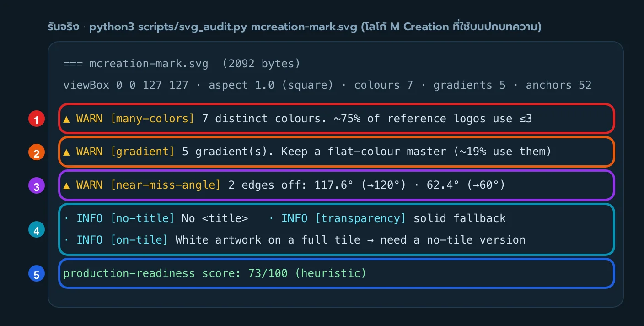
Task: Select 'viewBox 0 0 127 127' value
Action: tap(126, 85)
